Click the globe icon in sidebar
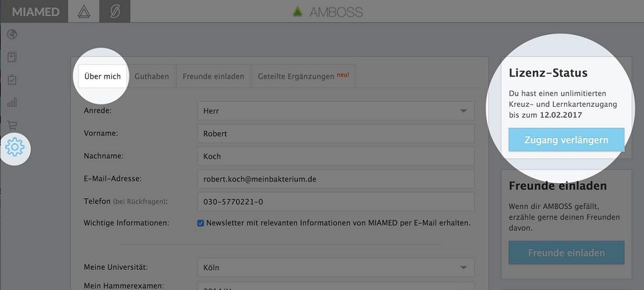This screenshot has height=290, width=644. click(12, 34)
